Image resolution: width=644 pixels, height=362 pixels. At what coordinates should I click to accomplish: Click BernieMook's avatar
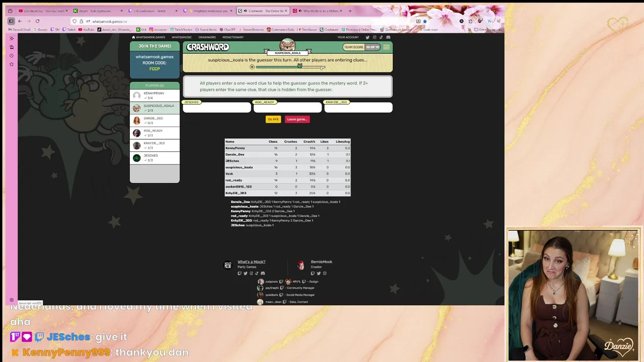301,265
